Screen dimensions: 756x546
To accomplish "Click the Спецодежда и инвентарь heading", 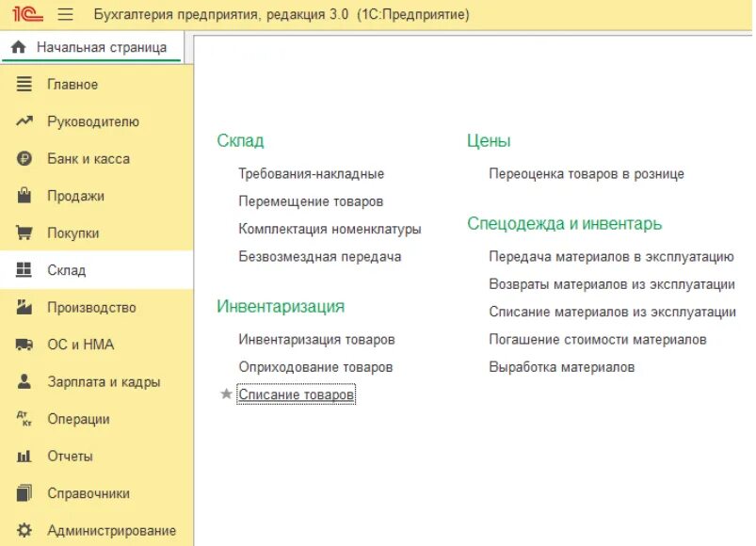I will pyautogui.click(x=564, y=223).
